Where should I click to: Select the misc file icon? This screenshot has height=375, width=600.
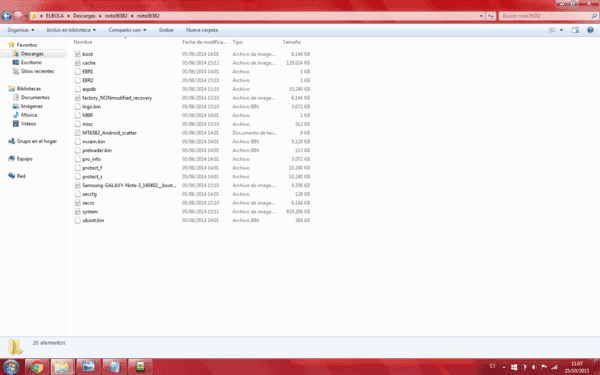tap(77, 124)
